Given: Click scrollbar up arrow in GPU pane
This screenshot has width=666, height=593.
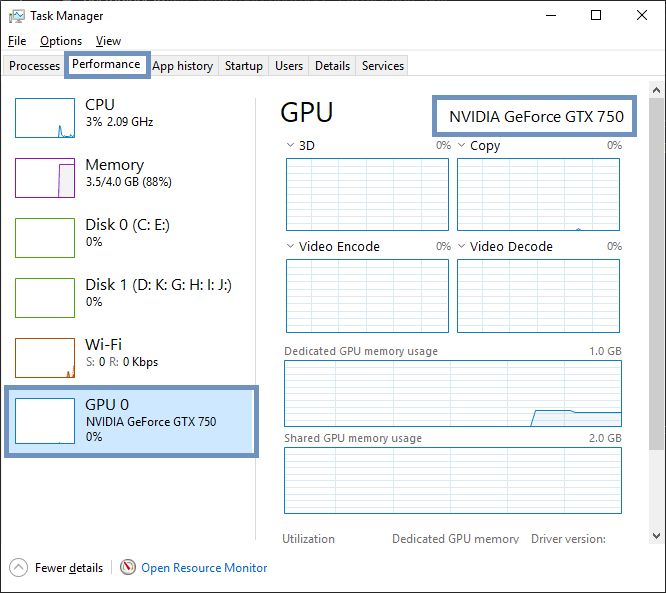Looking at the screenshot, I should click(x=656, y=90).
